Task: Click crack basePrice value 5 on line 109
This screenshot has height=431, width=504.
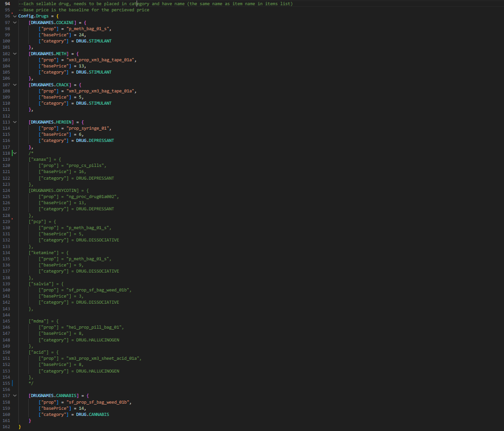Action: [x=80, y=97]
